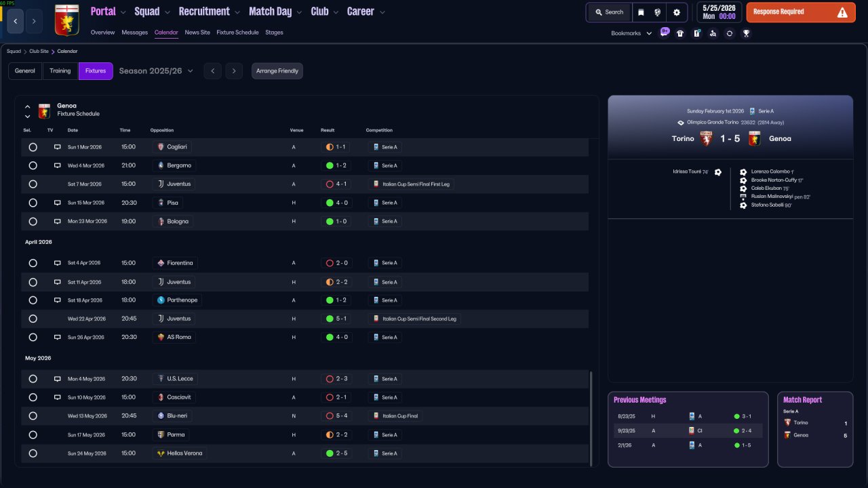Screen dimensions: 868x488
Task: Open the Stages tab
Action: click(x=274, y=33)
